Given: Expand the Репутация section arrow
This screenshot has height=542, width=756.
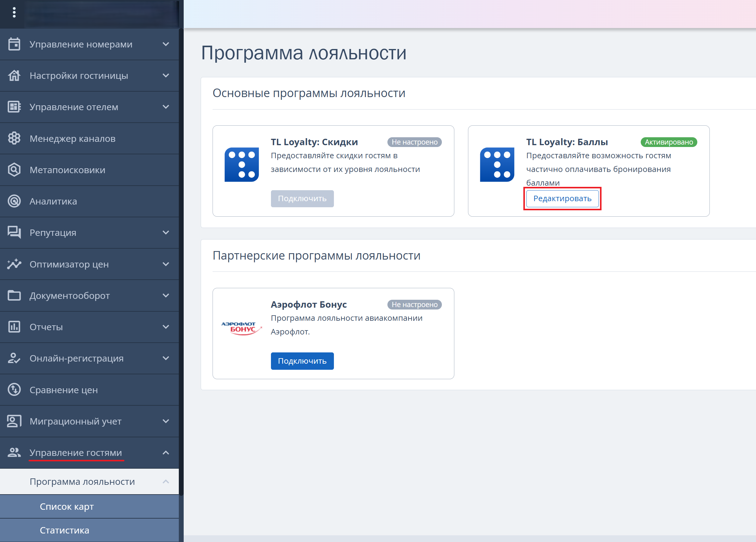Looking at the screenshot, I should [x=166, y=233].
